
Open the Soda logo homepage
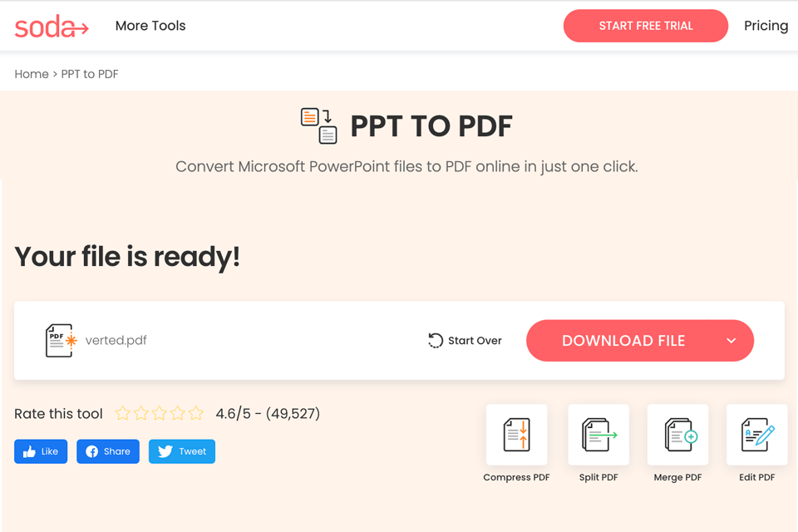[x=52, y=26]
